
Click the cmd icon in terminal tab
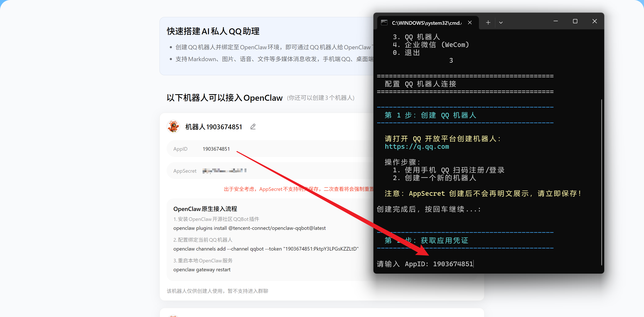coord(384,23)
